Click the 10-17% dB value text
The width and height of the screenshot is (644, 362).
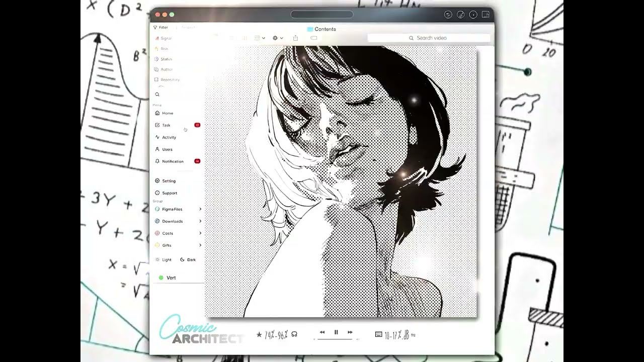(x=397, y=335)
